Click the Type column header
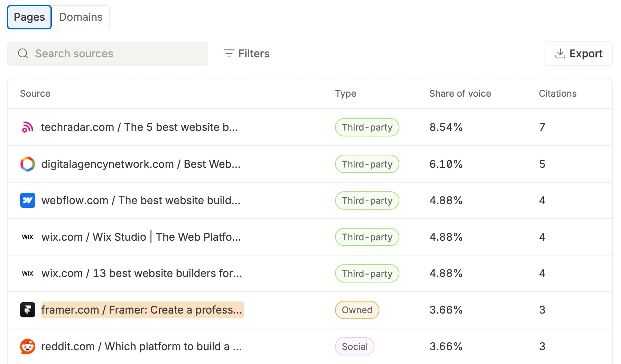The width and height of the screenshot is (621, 364). pos(345,94)
